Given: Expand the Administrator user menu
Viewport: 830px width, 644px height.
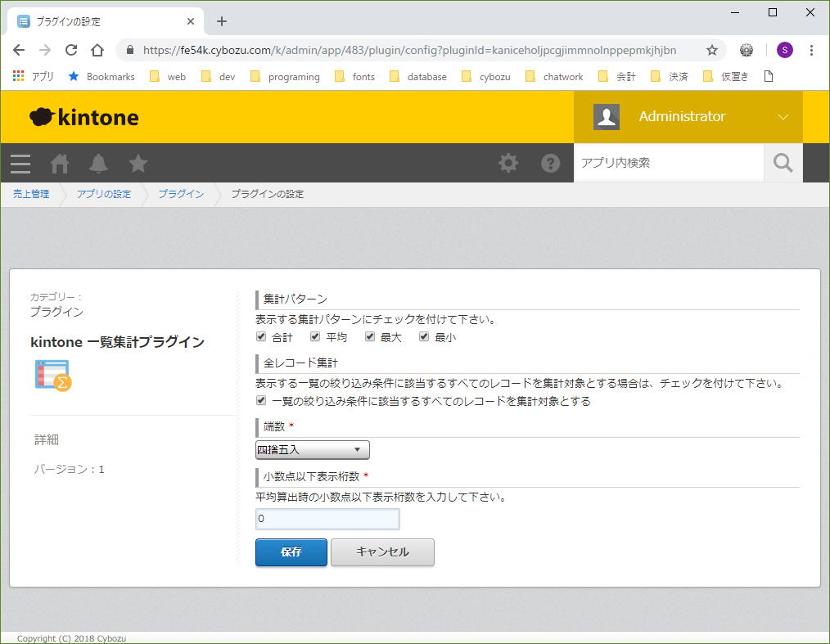Looking at the screenshot, I should pyautogui.click(x=783, y=117).
